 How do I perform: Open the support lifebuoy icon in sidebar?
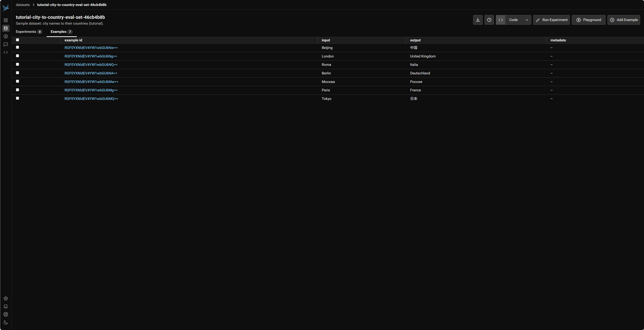point(6,314)
